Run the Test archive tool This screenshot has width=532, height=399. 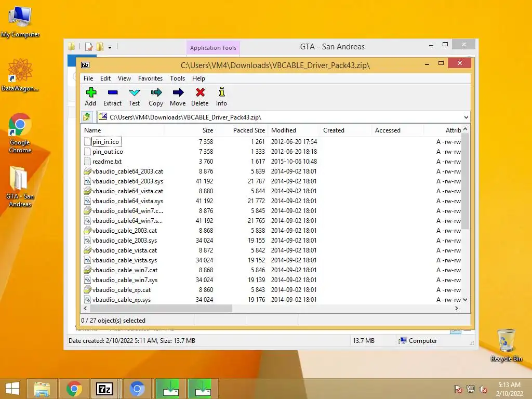coord(134,97)
